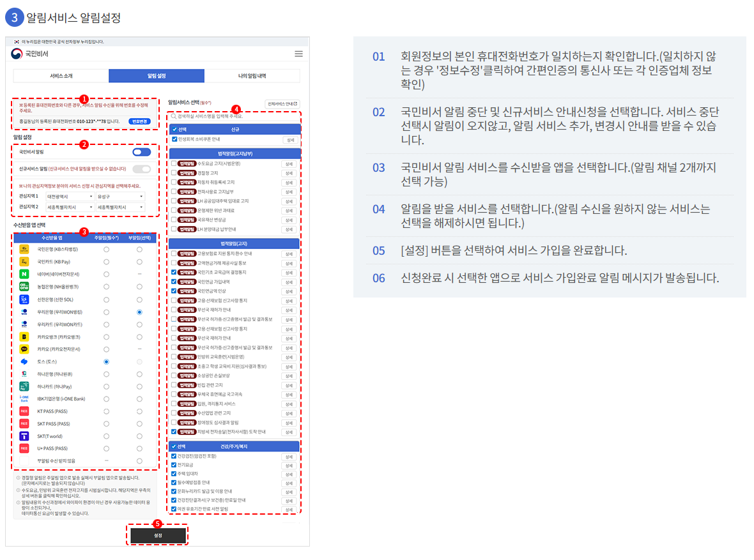Uncheck 국민연금 가입내역 checkbox
The image size is (754, 560).
(174, 282)
